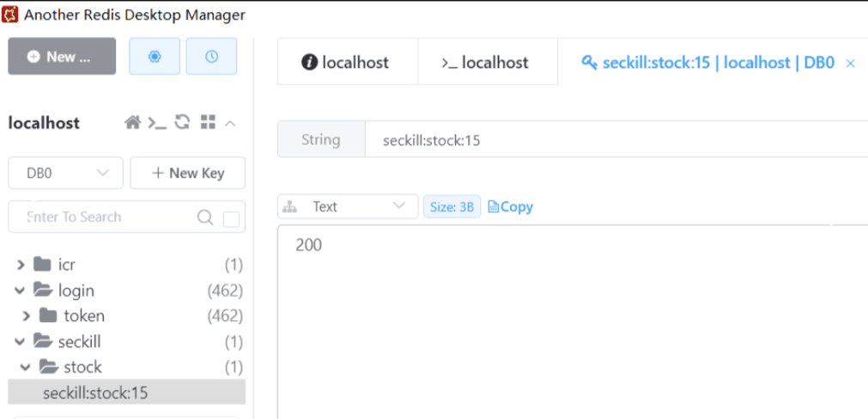Switch to the localhost info tab
This screenshot has height=419, width=868.
[346, 63]
